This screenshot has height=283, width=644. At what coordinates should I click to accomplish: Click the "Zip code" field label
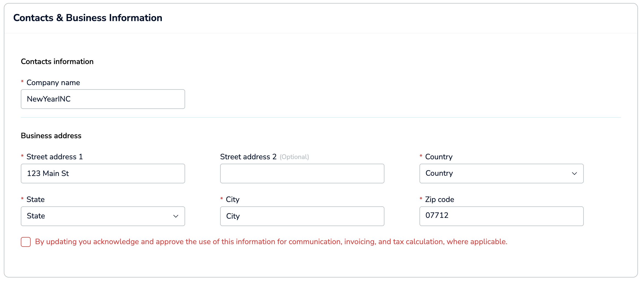click(x=439, y=200)
